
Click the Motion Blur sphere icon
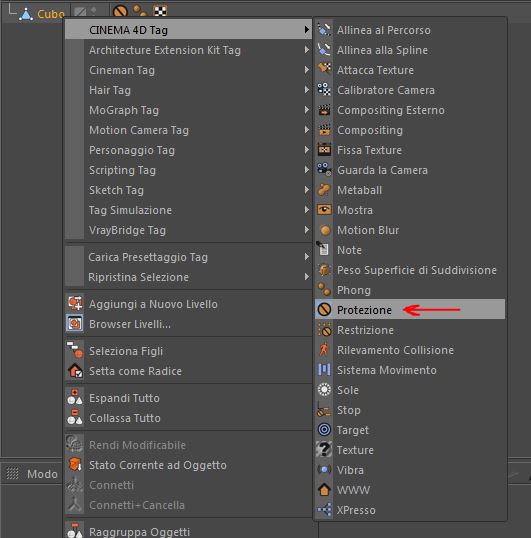click(324, 230)
